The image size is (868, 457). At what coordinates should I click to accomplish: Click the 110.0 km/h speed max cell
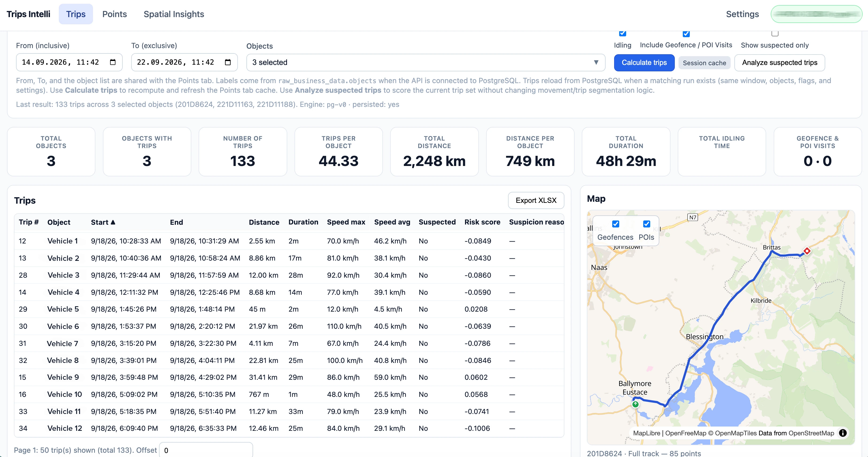[344, 326]
